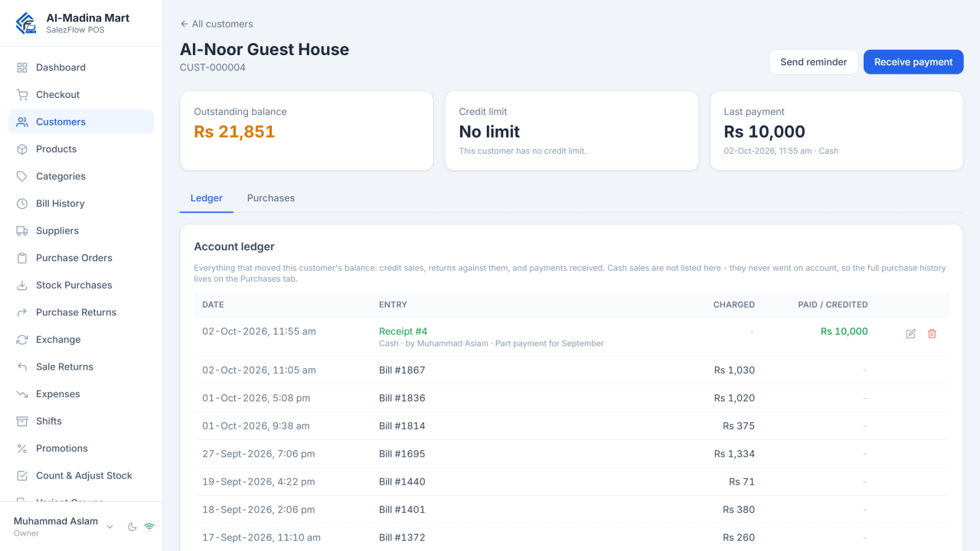Click the Shifts archive icon
Image resolution: width=980 pixels, height=551 pixels.
pyautogui.click(x=22, y=421)
